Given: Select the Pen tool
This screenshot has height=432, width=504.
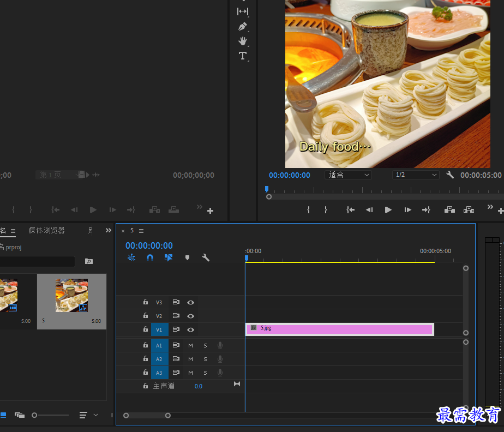Looking at the screenshot, I should [243, 26].
